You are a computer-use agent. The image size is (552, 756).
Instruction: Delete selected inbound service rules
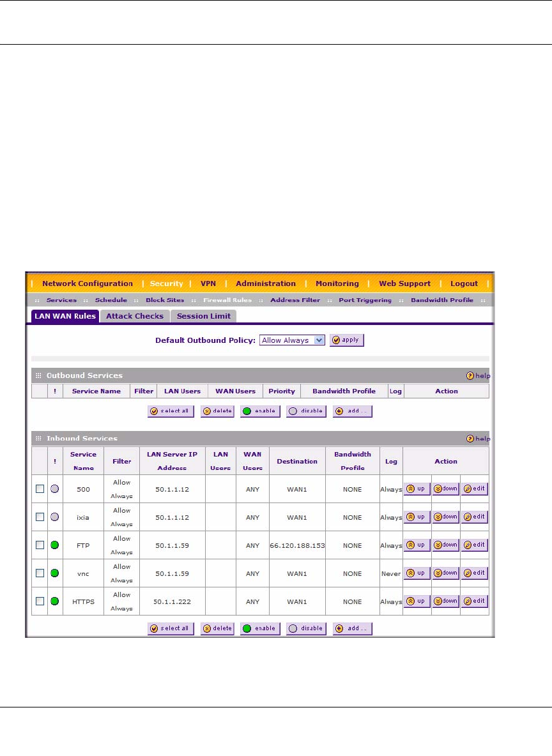point(217,629)
